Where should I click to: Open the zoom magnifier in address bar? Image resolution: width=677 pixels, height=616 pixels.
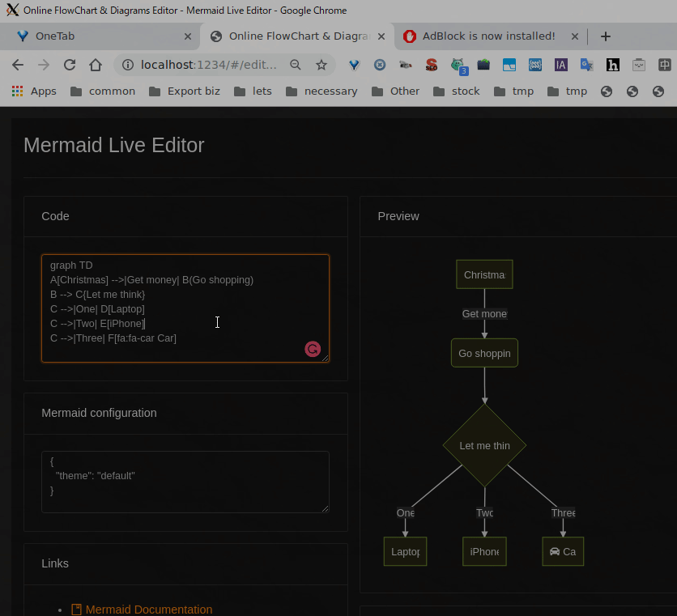click(x=296, y=65)
